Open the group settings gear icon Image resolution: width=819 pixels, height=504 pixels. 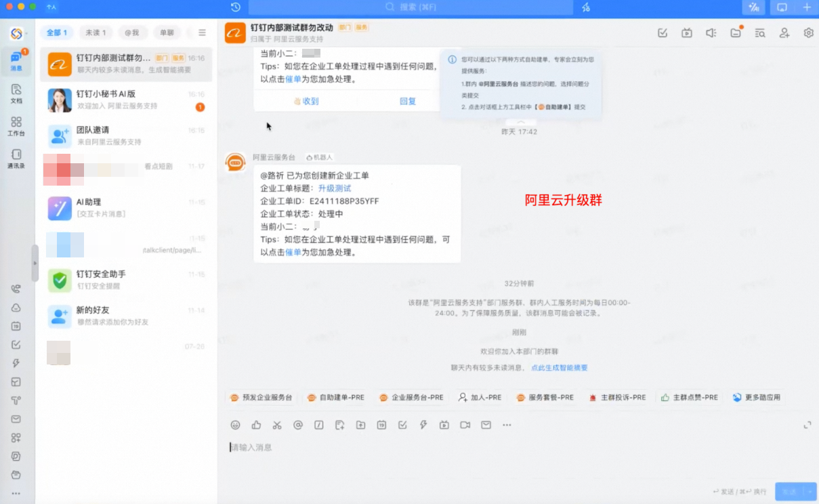(808, 33)
